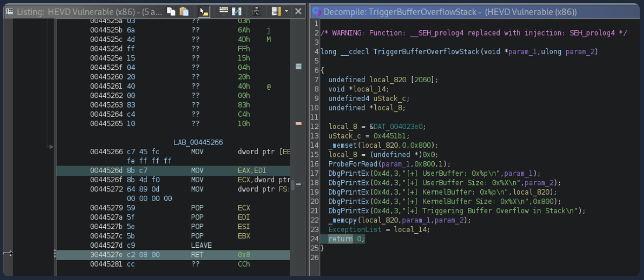Toggle the overview margin display icon
644x280 pixels.
click(236, 11)
